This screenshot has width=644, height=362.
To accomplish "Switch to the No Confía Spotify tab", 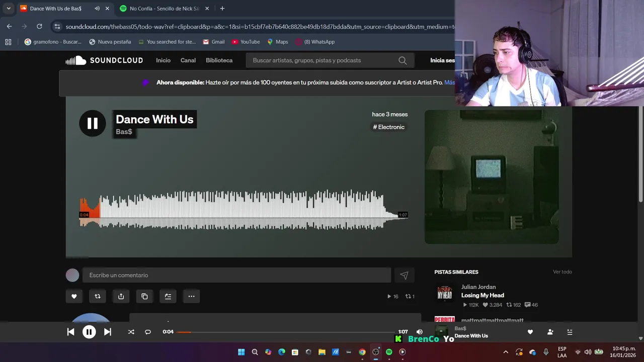I will [165, 9].
